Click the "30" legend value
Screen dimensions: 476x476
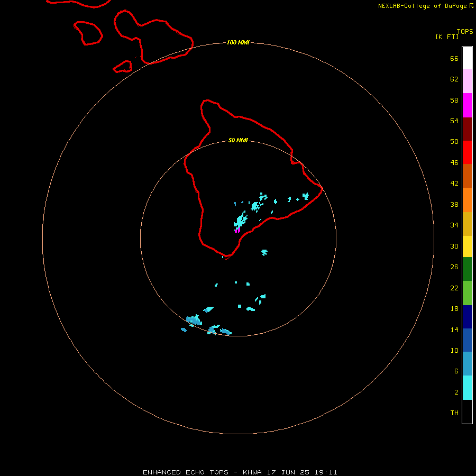tap(454, 246)
